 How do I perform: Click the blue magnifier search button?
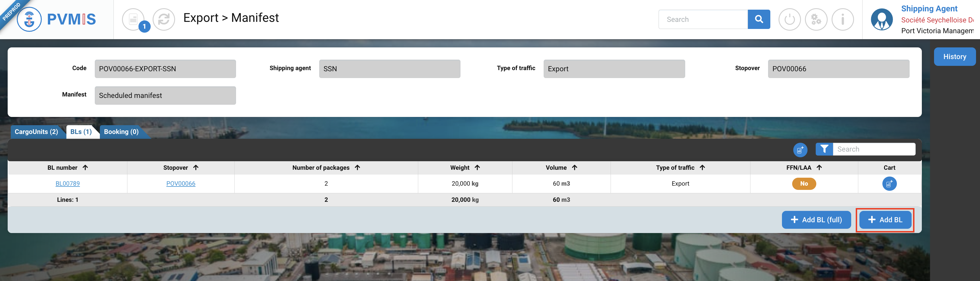(759, 19)
